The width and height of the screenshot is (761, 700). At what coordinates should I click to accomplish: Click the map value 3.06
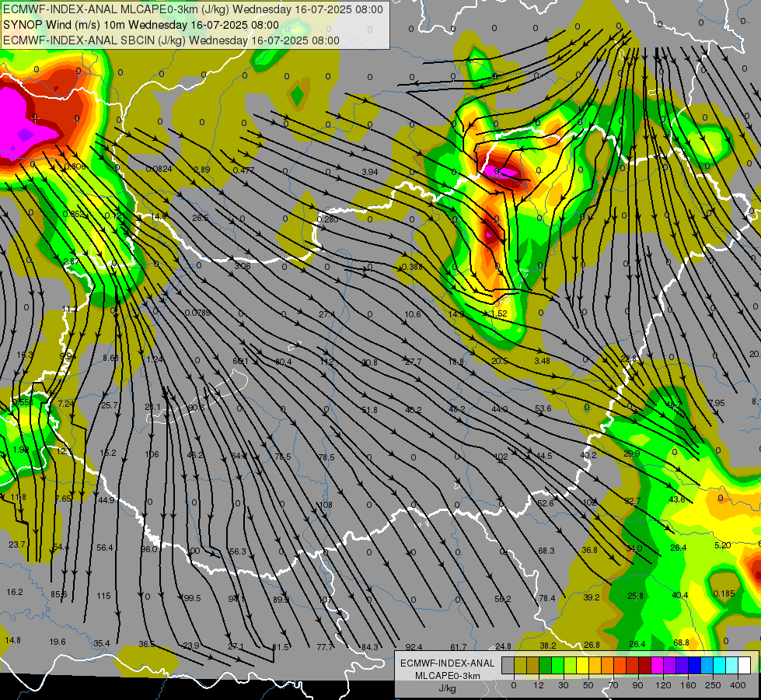click(243, 266)
